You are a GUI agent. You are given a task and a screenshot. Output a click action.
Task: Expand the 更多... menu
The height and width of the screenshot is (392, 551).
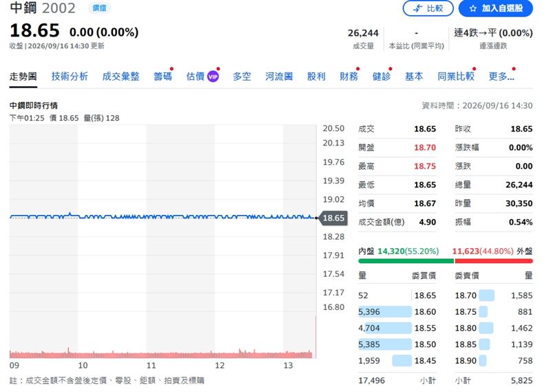tap(501, 76)
